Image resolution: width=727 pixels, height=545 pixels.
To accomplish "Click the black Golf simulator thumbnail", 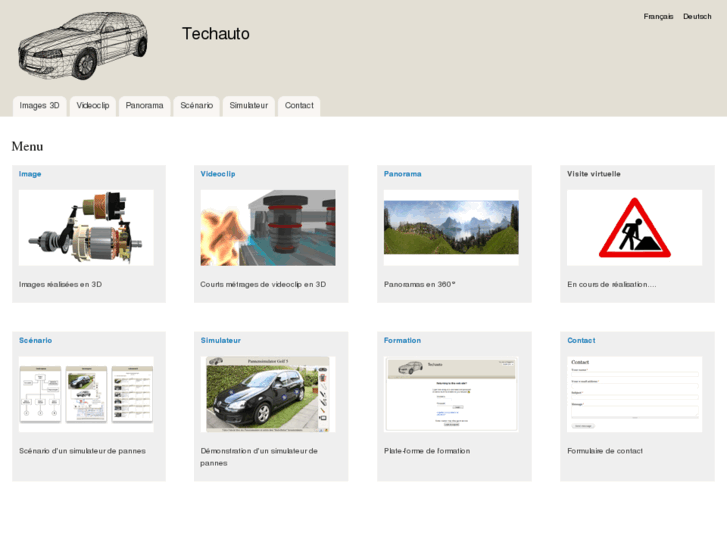I will (x=268, y=394).
